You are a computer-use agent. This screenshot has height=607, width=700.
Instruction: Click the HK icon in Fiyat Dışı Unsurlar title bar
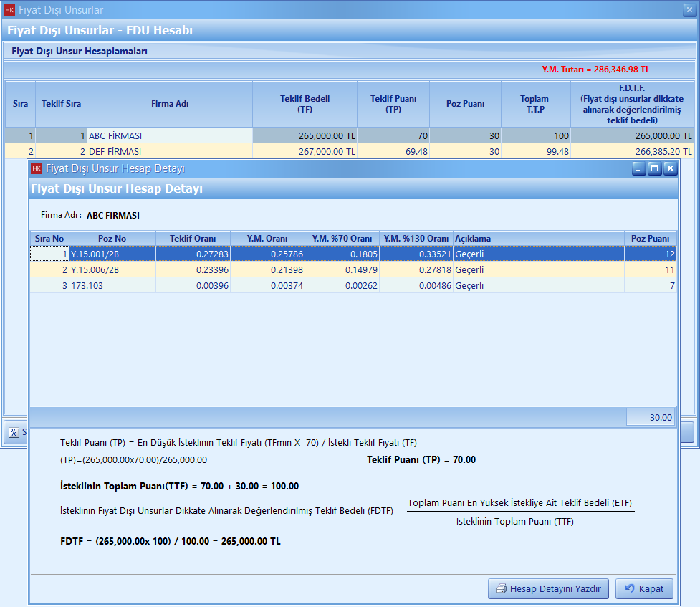tap(9, 10)
